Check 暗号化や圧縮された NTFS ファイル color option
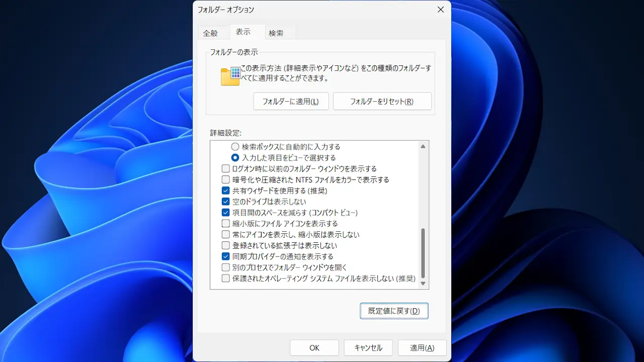The image size is (644, 362). (226, 179)
